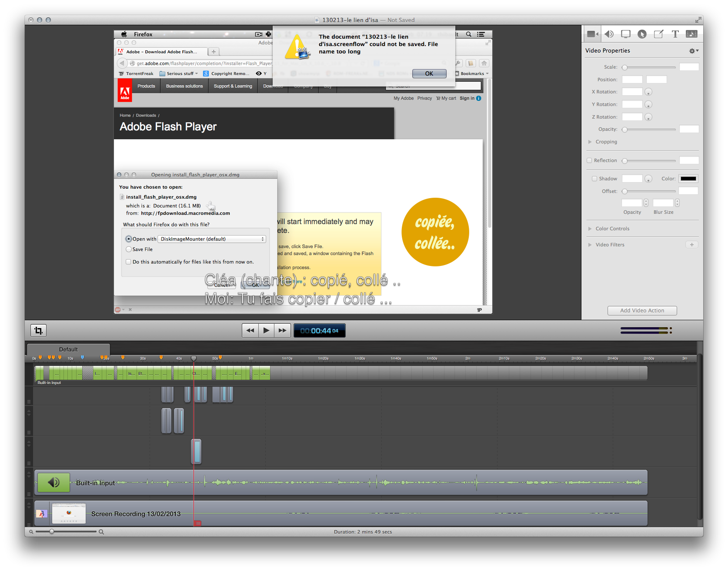The image size is (728, 571).
Task: Expand the Video Filters section
Action: [590, 245]
